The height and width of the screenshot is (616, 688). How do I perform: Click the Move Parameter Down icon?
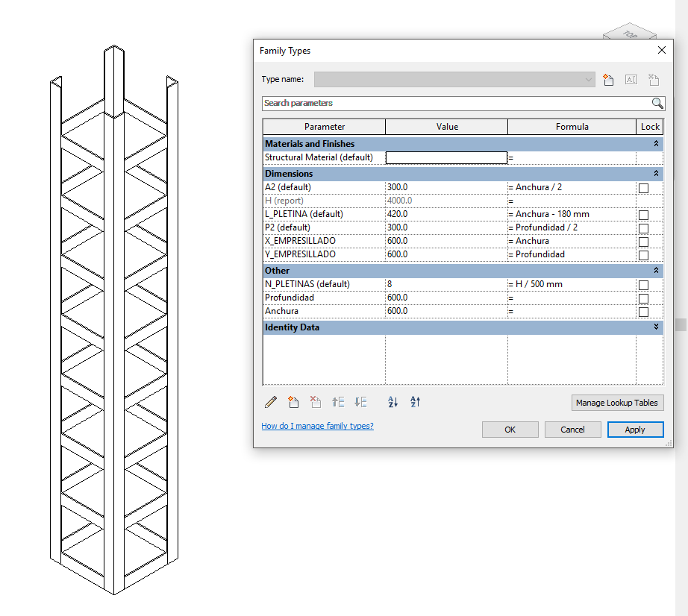coord(360,402)
